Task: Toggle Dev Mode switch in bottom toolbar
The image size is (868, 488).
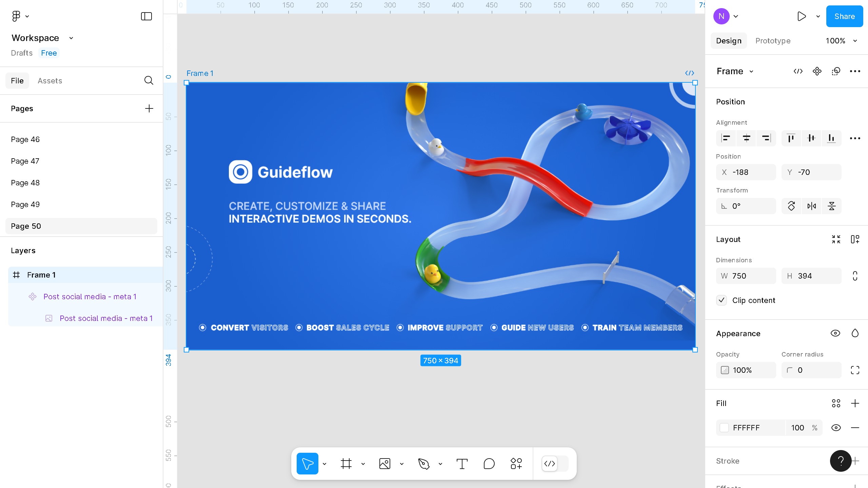Action: 555,464
